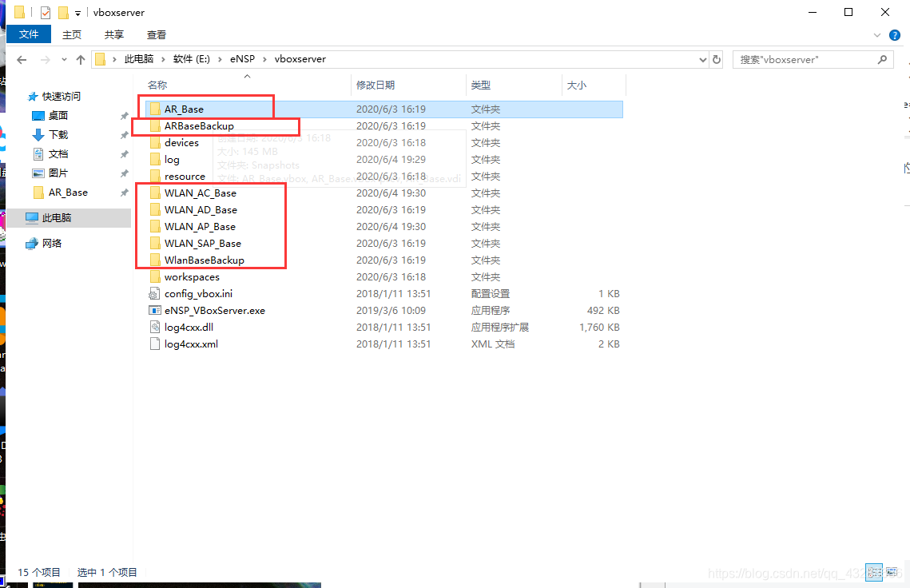Screen dimensions: 910x588
Task: Open the 主页 ribbon tab
Action: click(x=72, y=35)
